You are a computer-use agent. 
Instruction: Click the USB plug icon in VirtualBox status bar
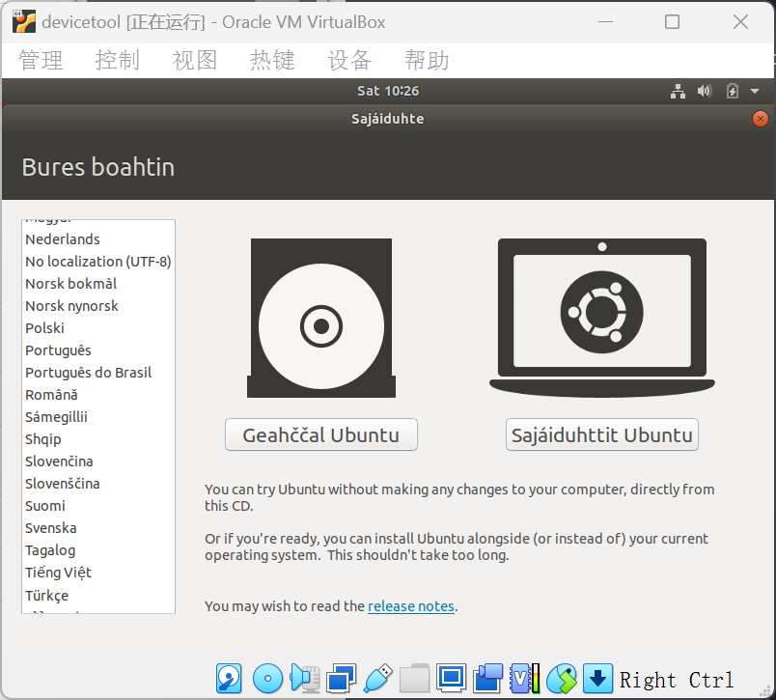378,678
